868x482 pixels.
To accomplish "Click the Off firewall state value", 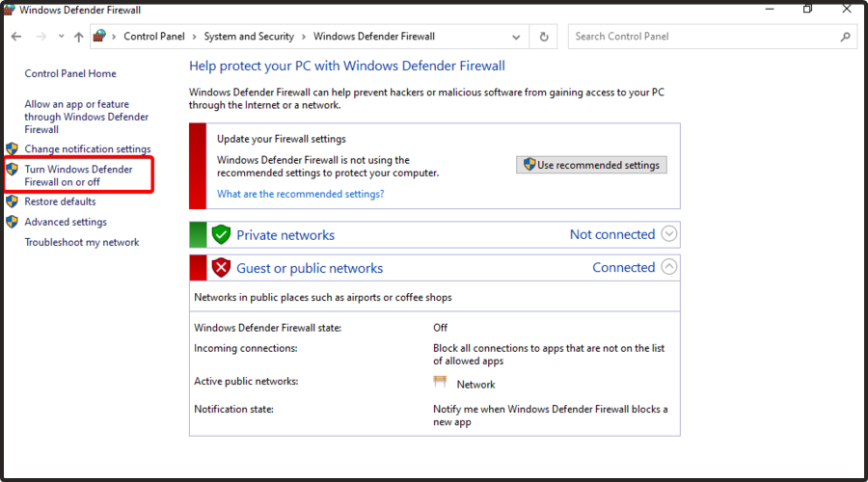I will click(x=440, y=328).
